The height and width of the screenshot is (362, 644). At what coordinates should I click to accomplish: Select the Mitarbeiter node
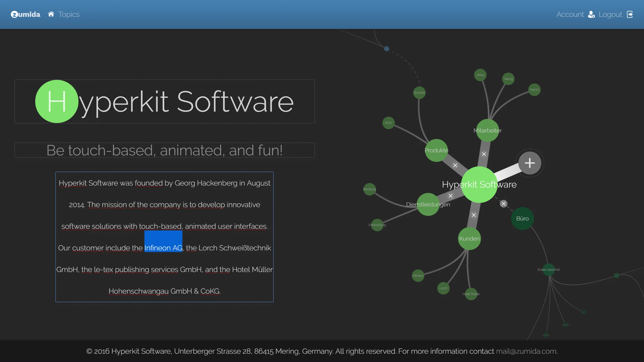(488, 130)
